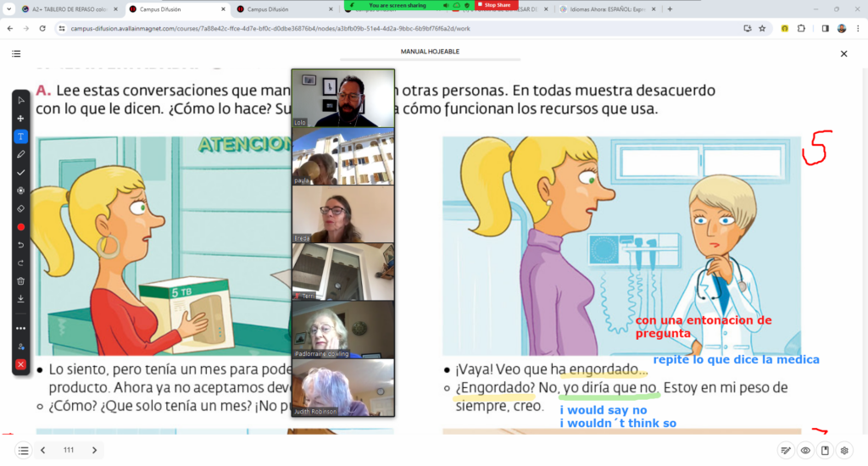
Task: Click Lolo's video thumbnail
Action: point(343,98)
